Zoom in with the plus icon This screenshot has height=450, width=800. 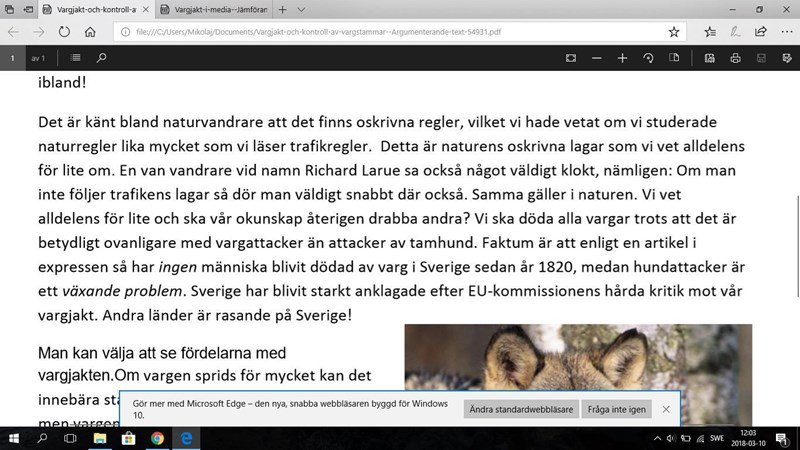click(622, 58)
